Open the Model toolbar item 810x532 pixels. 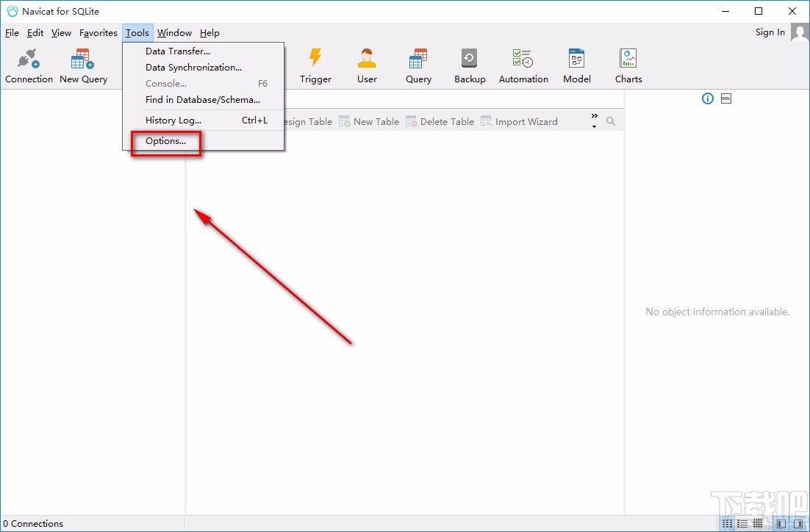pyautogui.click(x=576, y=65)
